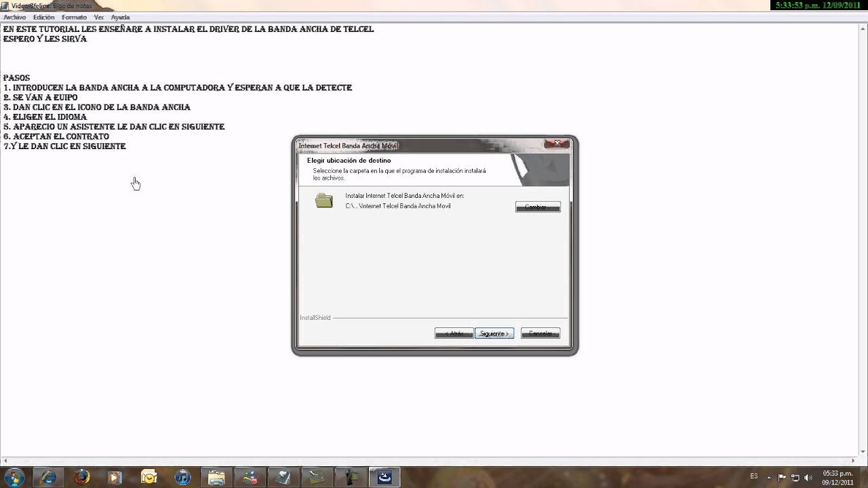Switch to the installer taskbar icon

(384, 477)
